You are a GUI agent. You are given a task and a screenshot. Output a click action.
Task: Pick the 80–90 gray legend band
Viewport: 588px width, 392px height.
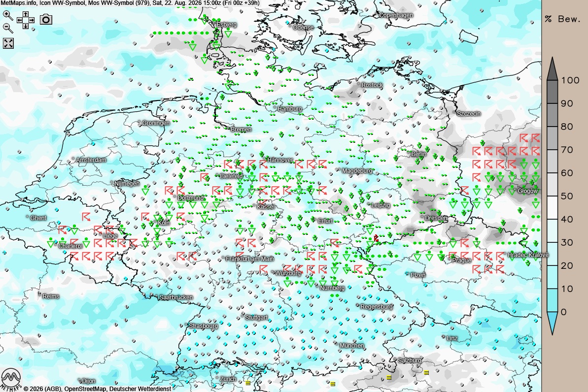pos(553,115)
